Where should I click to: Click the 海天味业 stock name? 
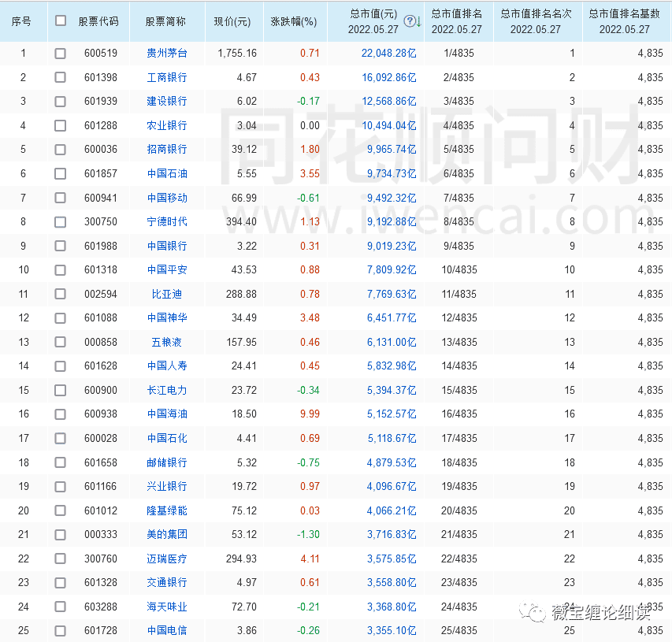[167, 607]
